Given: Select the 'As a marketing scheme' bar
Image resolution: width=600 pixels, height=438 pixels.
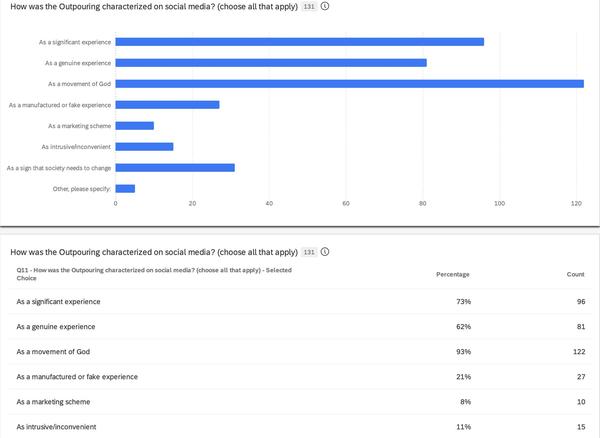Looking at the screenshot, I should pos(135,125).
